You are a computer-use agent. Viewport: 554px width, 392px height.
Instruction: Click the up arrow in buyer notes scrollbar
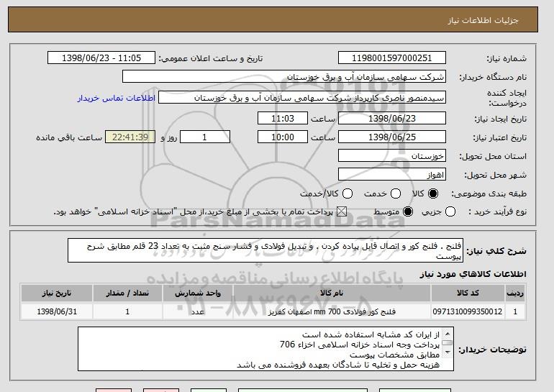click(x=448, y=334)
